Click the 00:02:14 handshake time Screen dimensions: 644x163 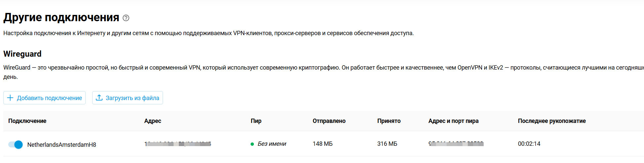coord(529,144)
